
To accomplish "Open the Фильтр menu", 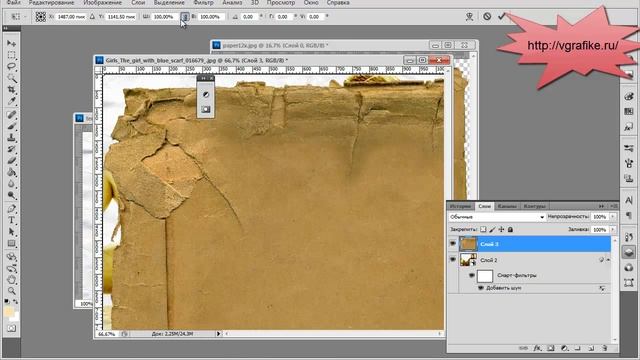I will coord(203,2).
